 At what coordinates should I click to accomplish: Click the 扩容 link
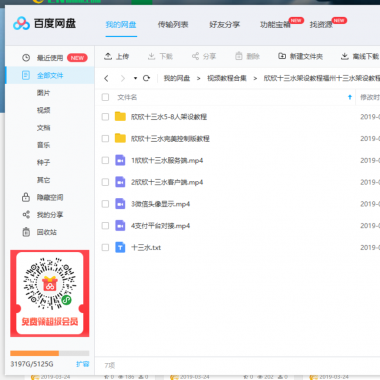coord(83,364)
